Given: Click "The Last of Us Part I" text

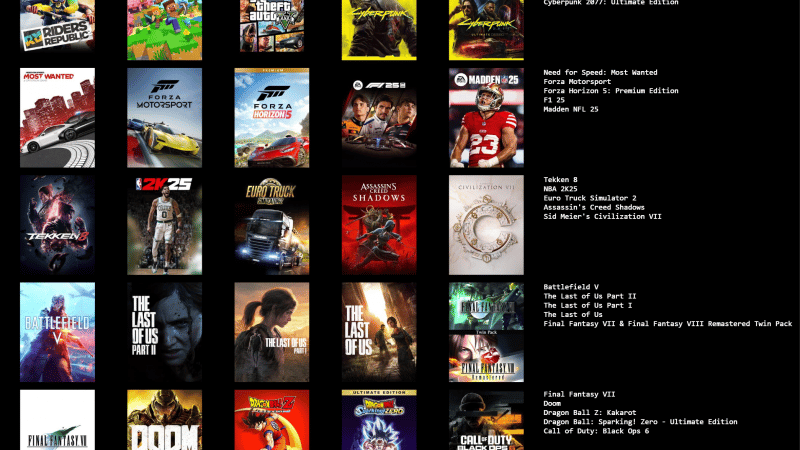Looking at the screenshot, I should 588,305.
